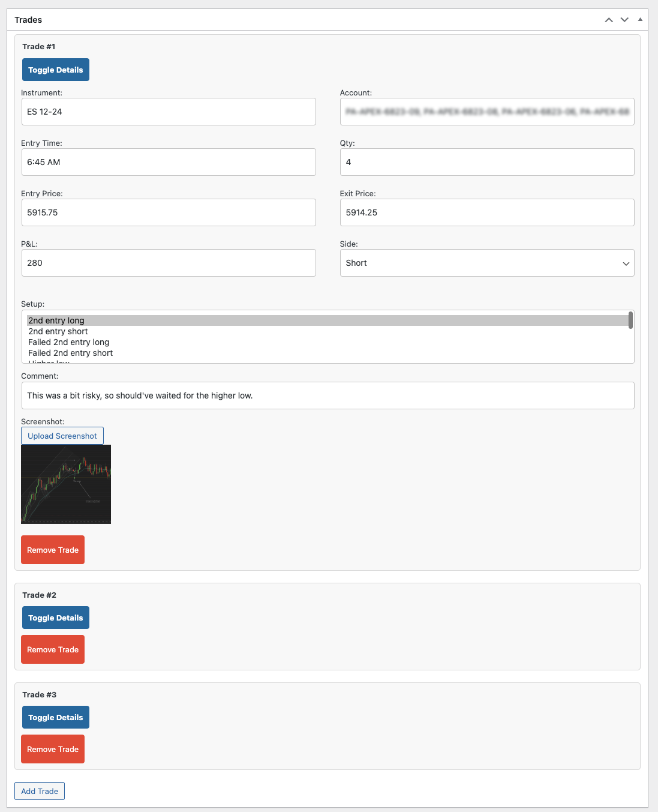Viewport: 658px width, 812px height.
Task: Focus the Entry Time field 6:45 AM
Action: [x=169, y=162]
